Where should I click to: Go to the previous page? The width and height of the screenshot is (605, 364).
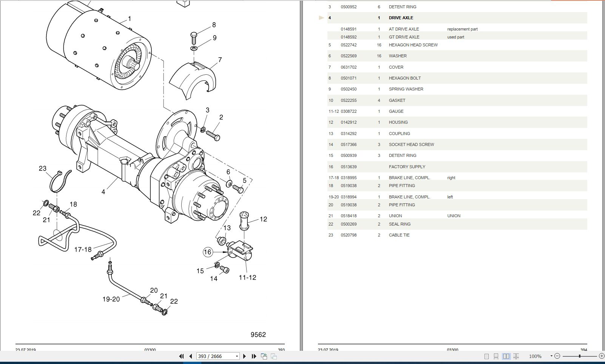pos(190,356)
